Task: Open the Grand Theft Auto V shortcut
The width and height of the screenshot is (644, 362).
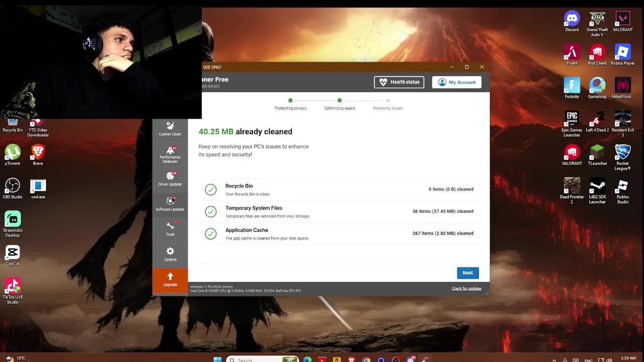Action: click(x=597, y=24)
